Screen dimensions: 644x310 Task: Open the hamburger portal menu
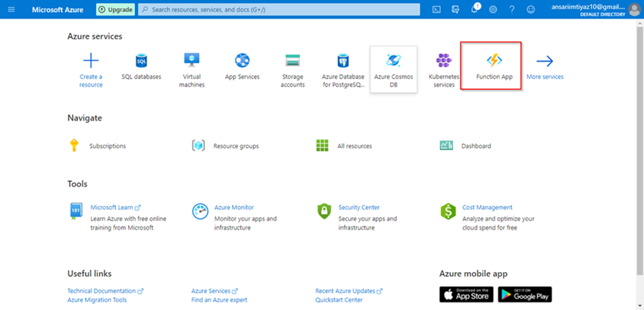[x=11, y=9]
